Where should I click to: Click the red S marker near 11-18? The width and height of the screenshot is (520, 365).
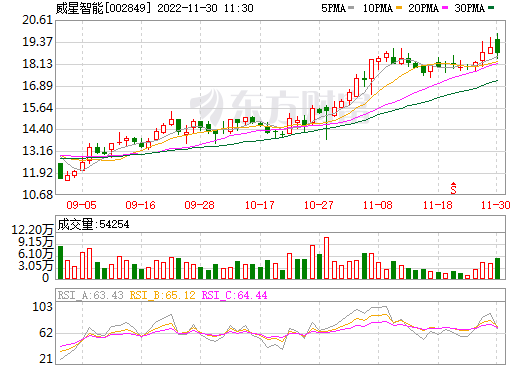point(453,188)
